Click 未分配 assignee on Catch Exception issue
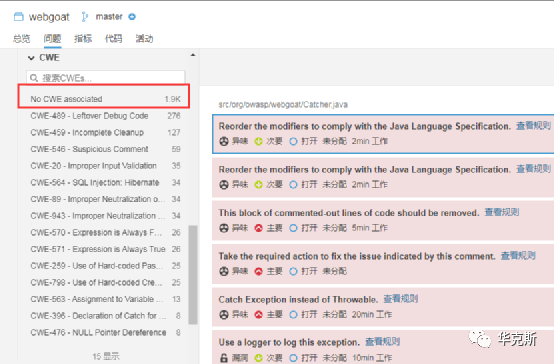The width and height of the screenshot is (554, 364). click(334, 314)
